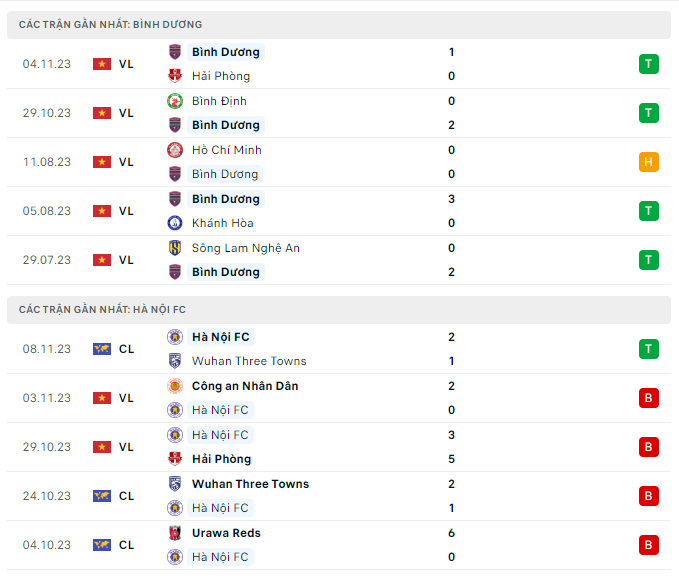Screen dimensions: 679x580
Task: Click Vietnam flag on 29.10.23 Bình Định match
Action: click(101, 113)
